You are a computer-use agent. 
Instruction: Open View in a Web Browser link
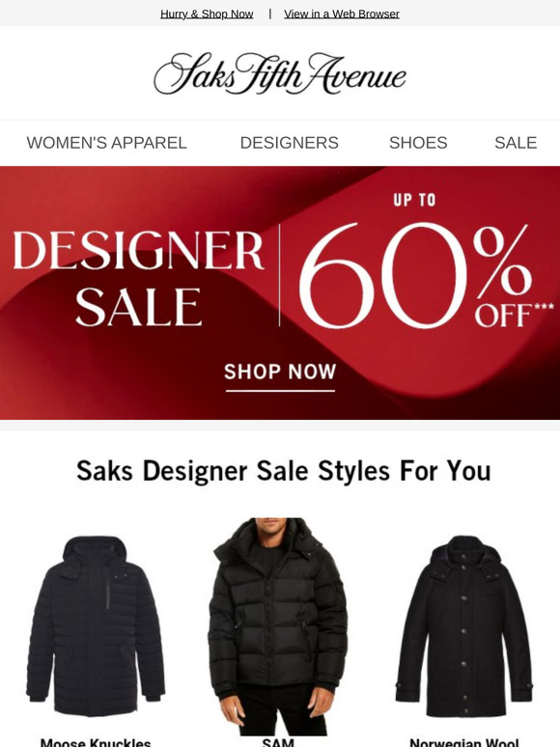[342, 14]
